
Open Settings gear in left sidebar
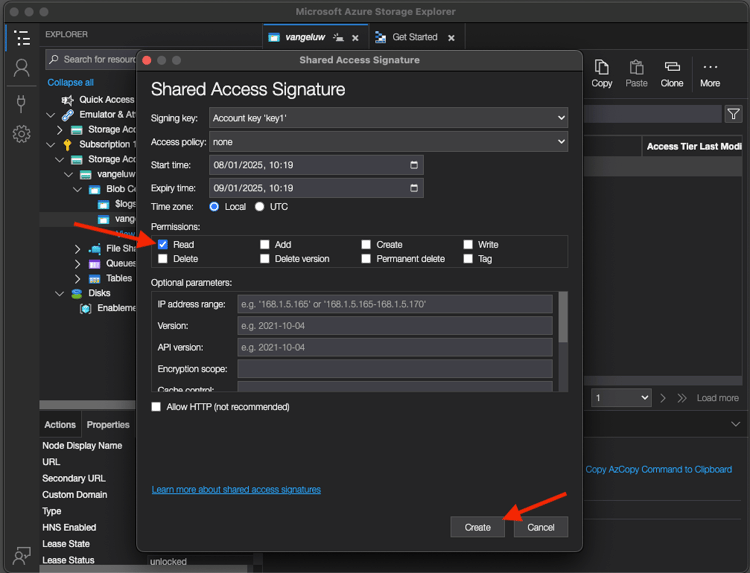click(x=21, y=134)
